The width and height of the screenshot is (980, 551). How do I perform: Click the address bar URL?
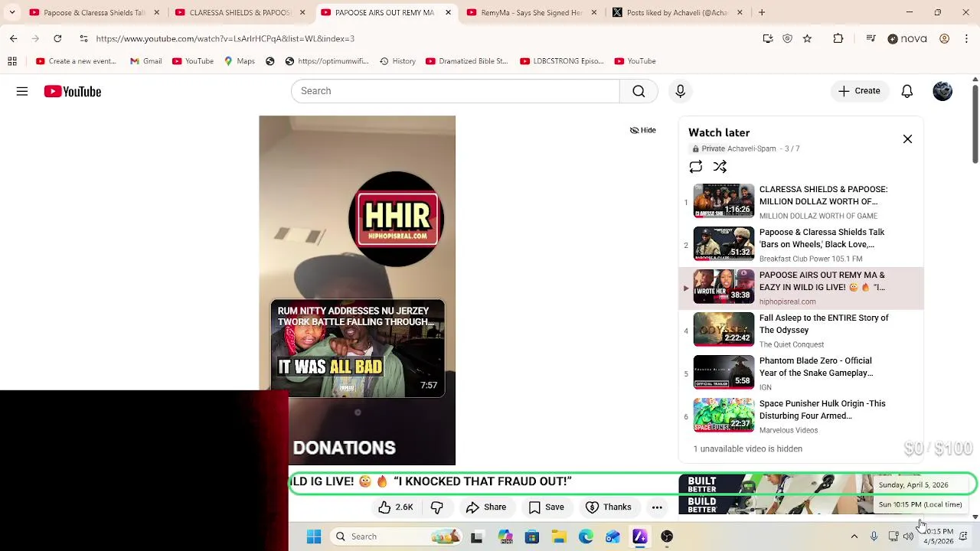pos(225,38)
